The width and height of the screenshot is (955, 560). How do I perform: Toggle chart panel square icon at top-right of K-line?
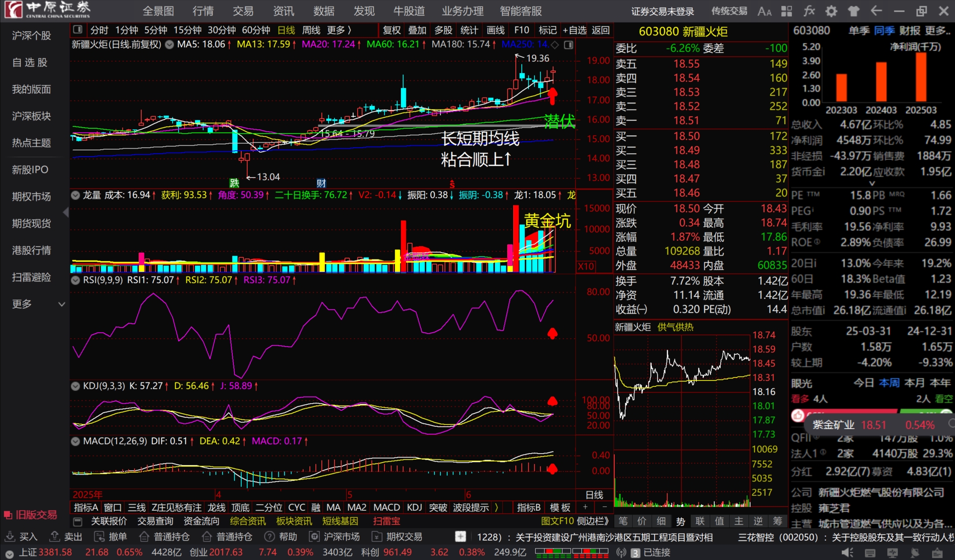(x=569, y=45)
